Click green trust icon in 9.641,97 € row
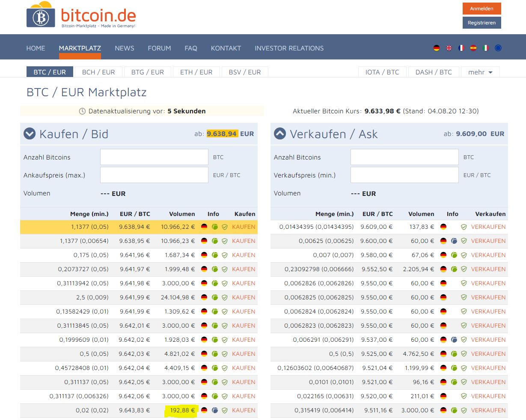 [x=215, y=269]
